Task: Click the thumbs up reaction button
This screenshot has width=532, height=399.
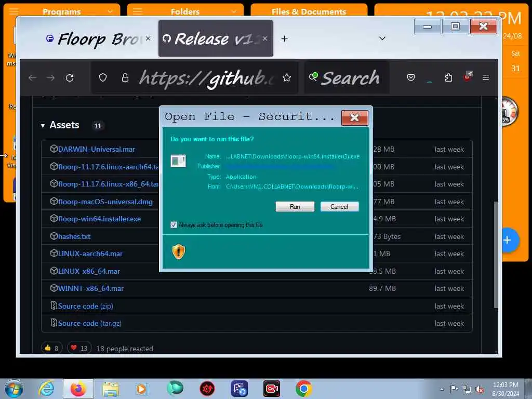Action: point(51,348)
